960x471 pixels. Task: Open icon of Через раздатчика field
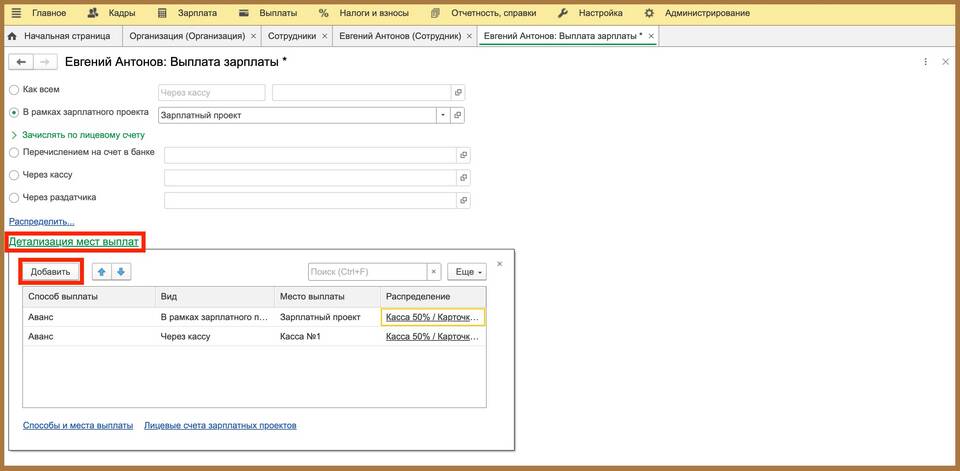point(463,200)
